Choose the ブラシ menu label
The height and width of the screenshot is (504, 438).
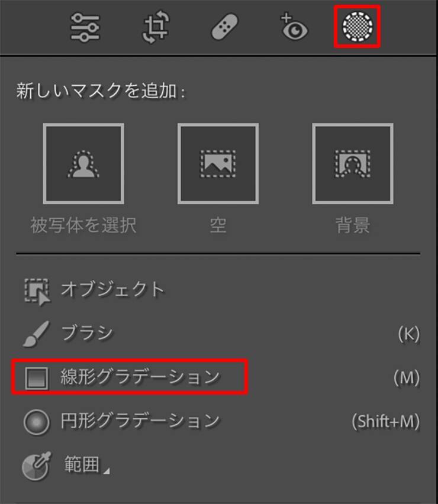pos(87,332)
